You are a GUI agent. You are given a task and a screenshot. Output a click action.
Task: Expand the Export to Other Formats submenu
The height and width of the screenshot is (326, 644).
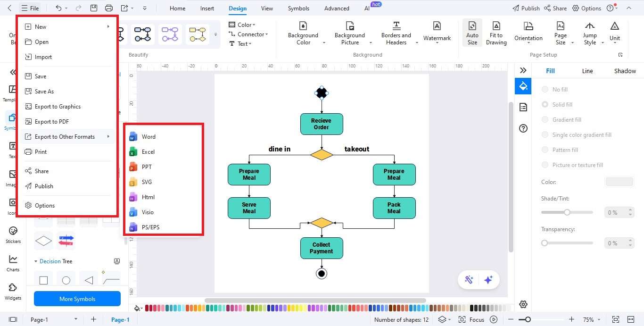(x=64, y=136)
